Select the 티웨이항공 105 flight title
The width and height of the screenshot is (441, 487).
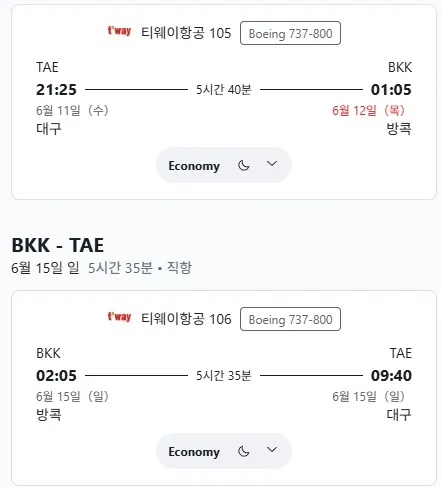tap(186, 33)
